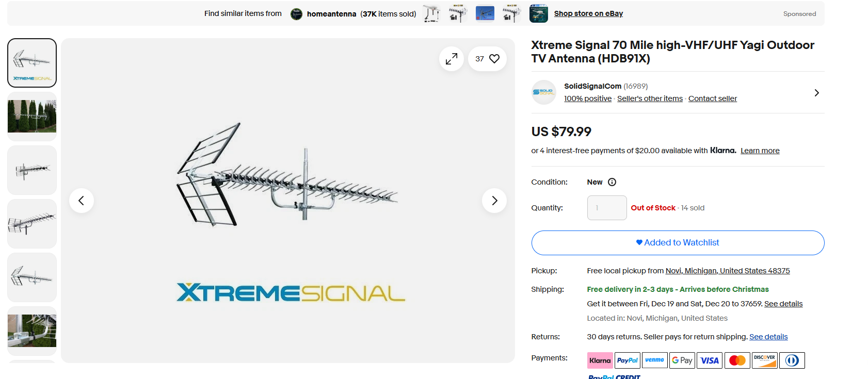The width and height of the screenshot is (868, 379).
Task: Click the Contact seller link
Action: (x=712, y=98)
